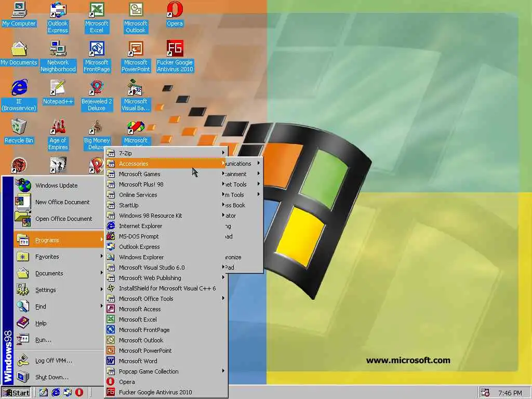Click the scheduler tray icon
Screen dimensions: 532x399
(x=485, y=393)
